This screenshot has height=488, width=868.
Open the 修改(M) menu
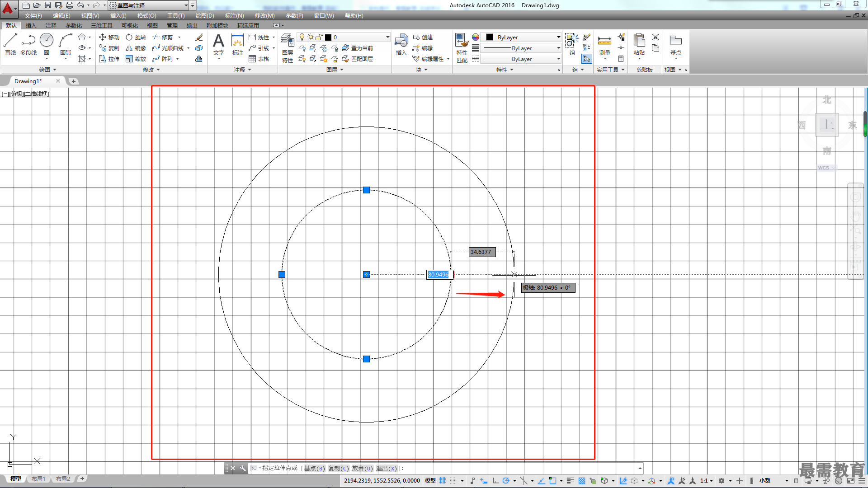pos(264,15)
